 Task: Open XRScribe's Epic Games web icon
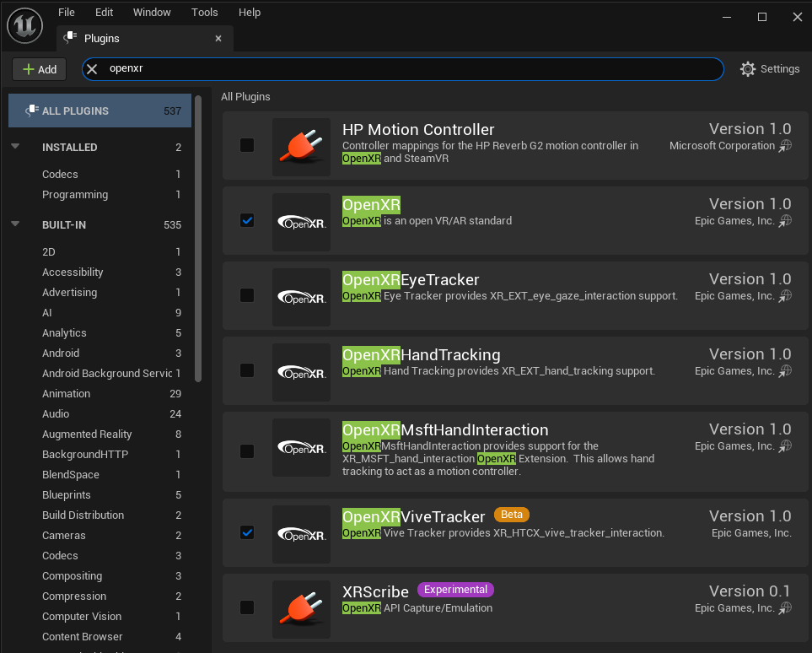(x=786, y=609)
